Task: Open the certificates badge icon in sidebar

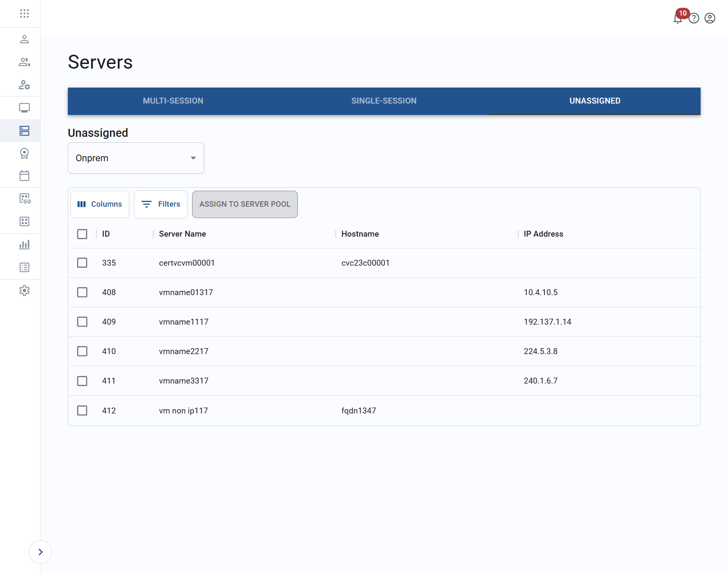Action: (24, 153)
